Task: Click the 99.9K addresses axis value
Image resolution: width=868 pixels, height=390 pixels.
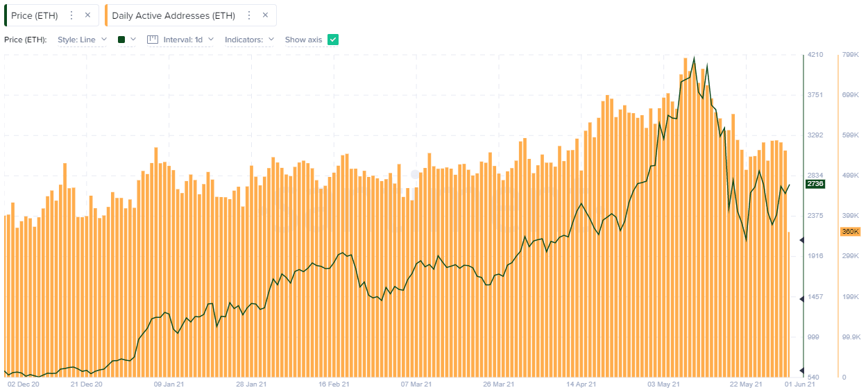Action: [851, 337]
